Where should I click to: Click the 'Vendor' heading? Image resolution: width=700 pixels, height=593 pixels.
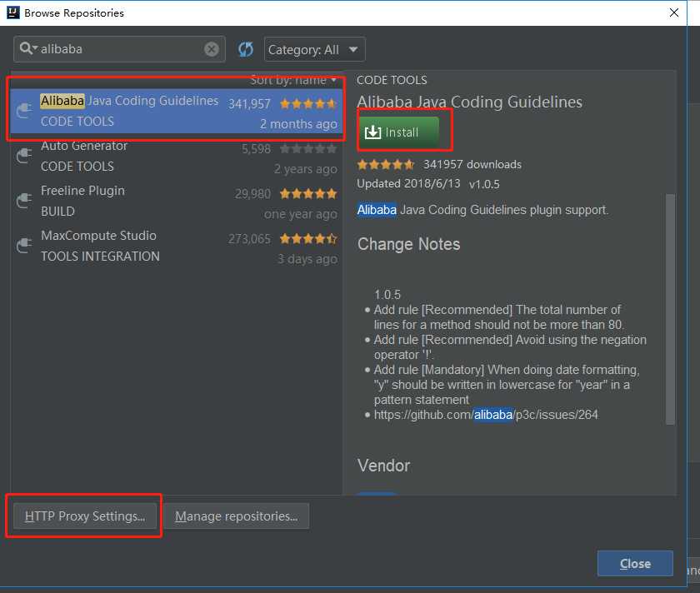(x=383, y=466)
